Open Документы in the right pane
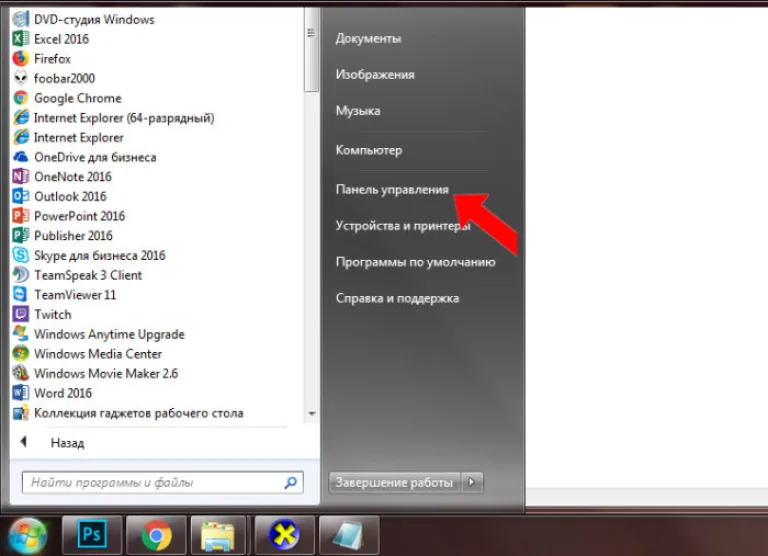Viewport: 768px width, 556px height. 368,38
